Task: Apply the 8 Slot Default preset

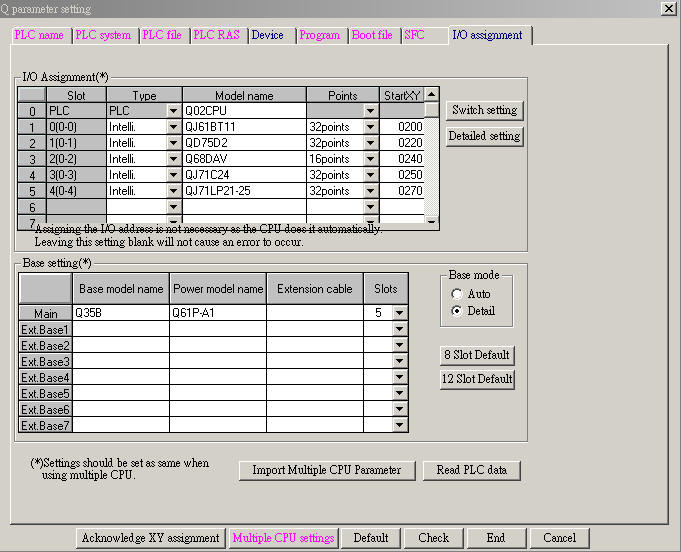Action: click(478, 355)
